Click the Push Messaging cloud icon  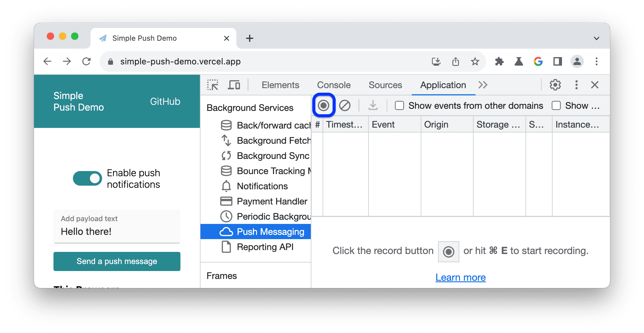[226, 232]
